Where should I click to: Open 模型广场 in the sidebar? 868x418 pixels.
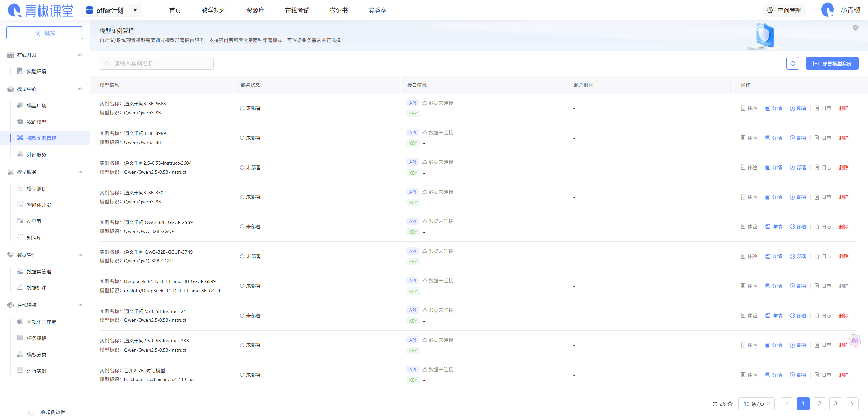point(37,106)
